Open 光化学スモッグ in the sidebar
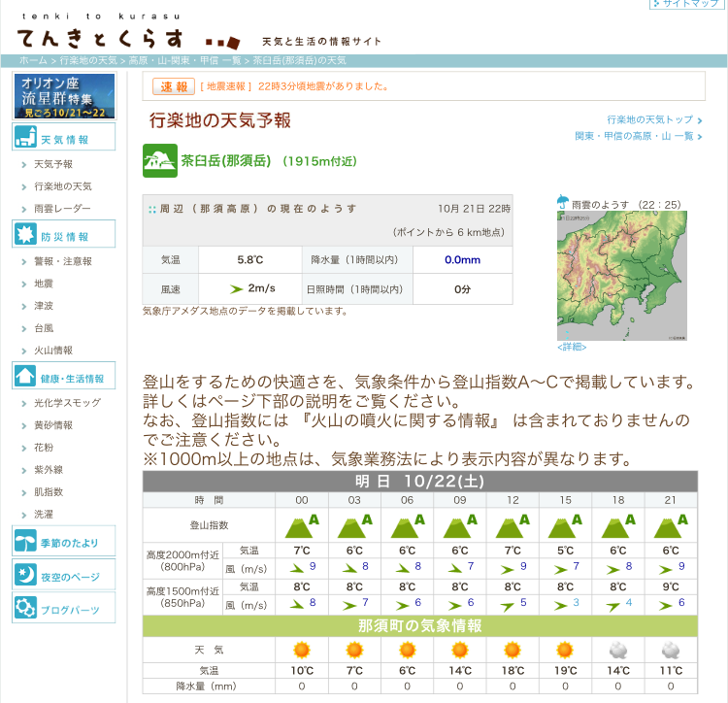The image size is (728, 703). (67, 403)
